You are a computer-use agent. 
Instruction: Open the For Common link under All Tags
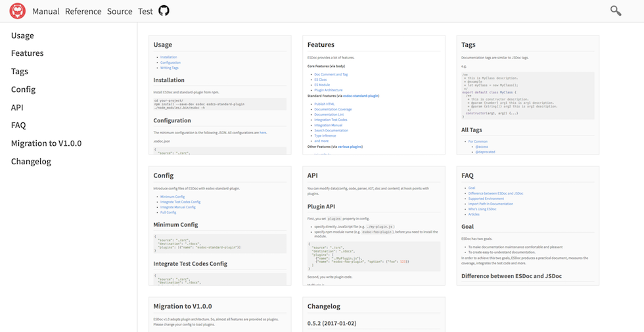pos(478,141)
